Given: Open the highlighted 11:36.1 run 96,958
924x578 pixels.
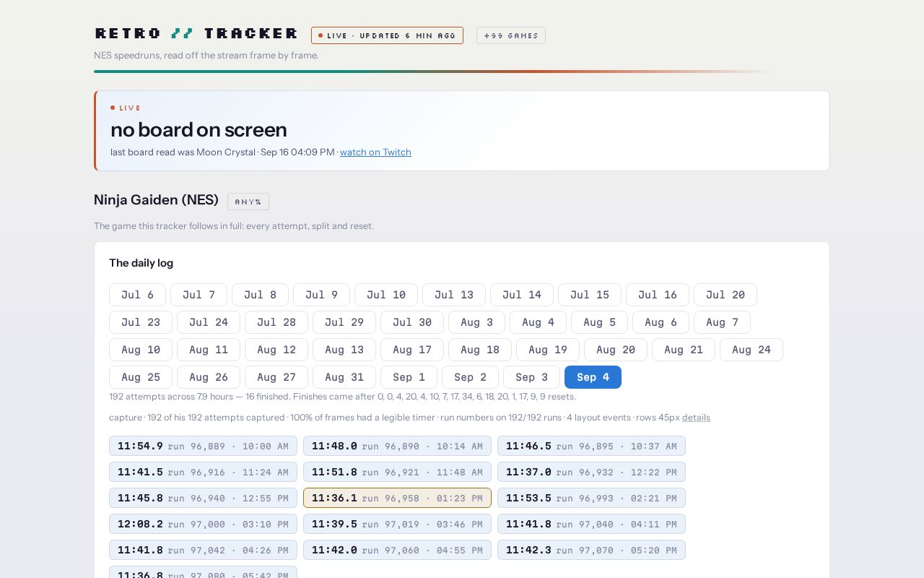Looking at the screenshot, I should pyautogui.click(x=397, y=498).
